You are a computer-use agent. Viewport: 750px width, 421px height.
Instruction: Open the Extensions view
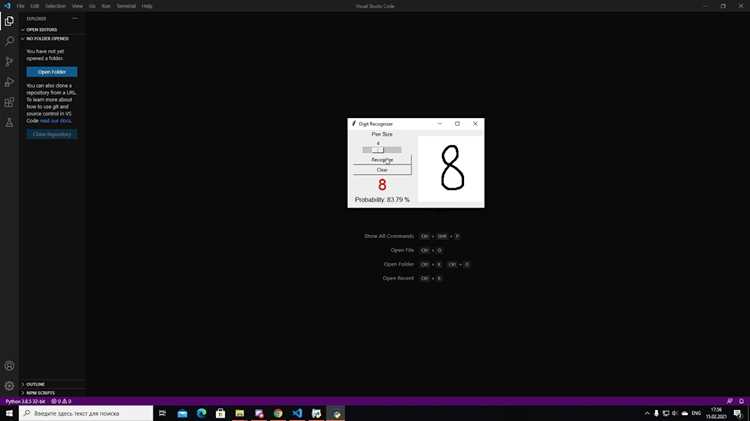pos(9,102)
